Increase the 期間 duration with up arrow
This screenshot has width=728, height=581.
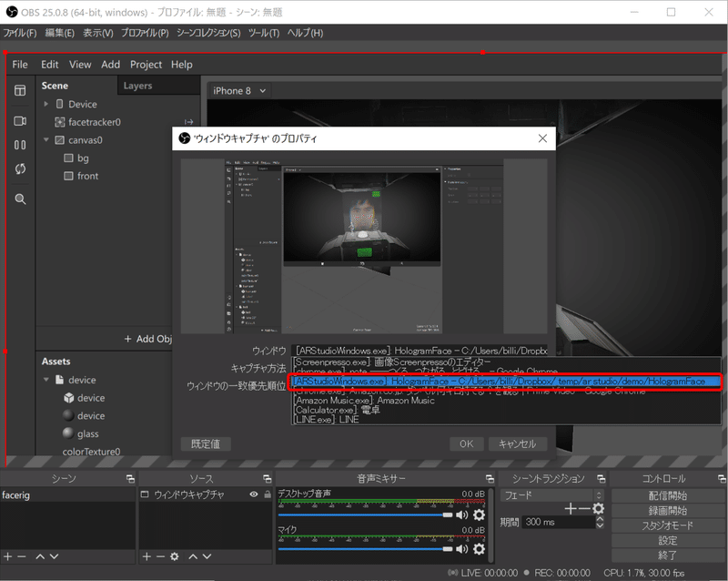[600, 519]
